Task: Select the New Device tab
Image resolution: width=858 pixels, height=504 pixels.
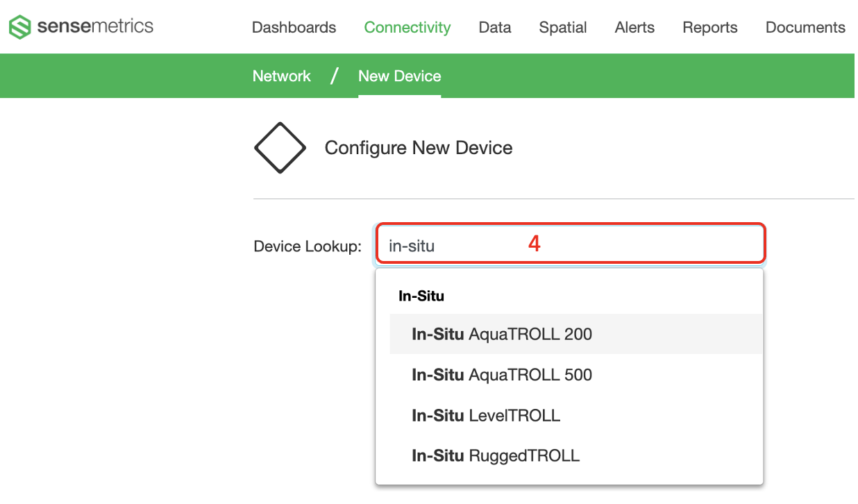Action: (400, 76)
